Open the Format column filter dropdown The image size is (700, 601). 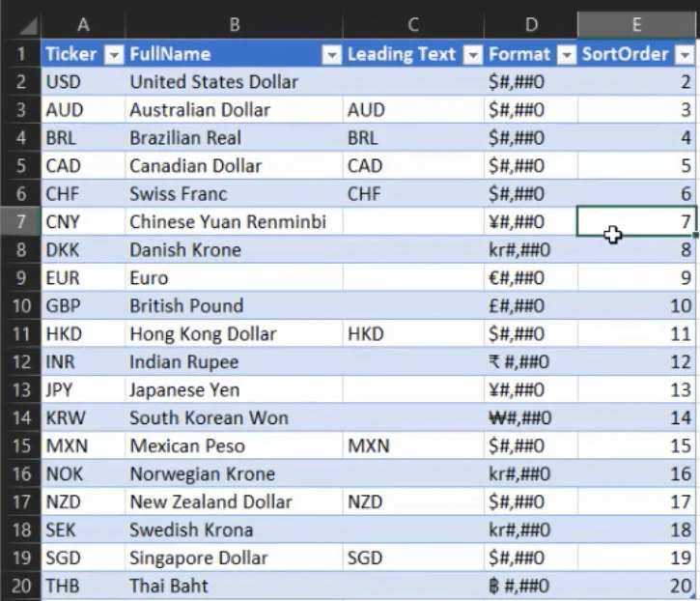567,54
